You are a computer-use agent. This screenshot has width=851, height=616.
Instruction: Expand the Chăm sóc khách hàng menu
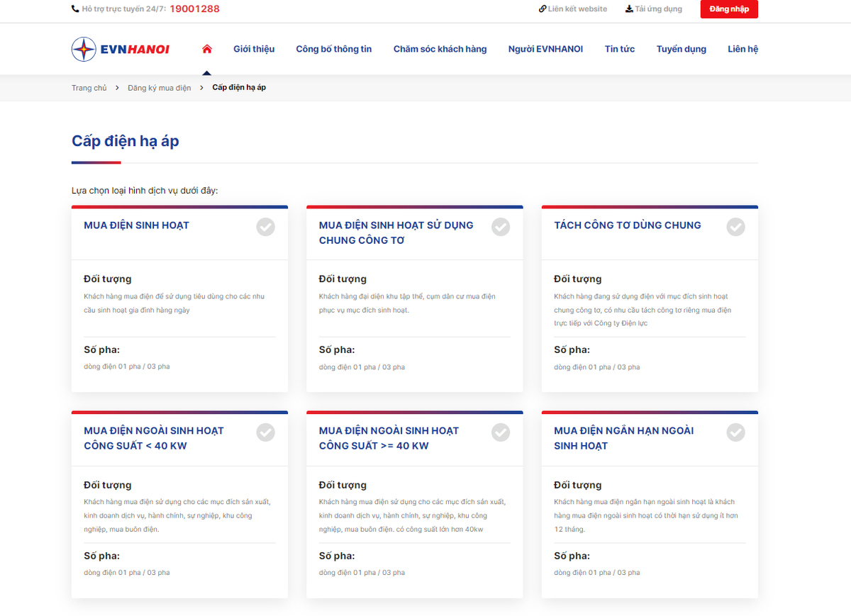440,49
